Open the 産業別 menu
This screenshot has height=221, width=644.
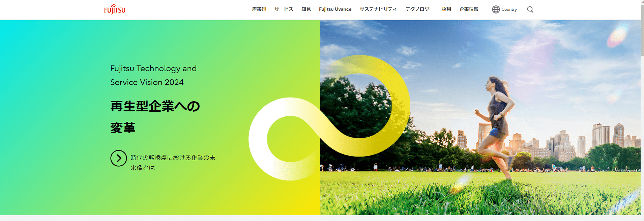tap(259, 9)
